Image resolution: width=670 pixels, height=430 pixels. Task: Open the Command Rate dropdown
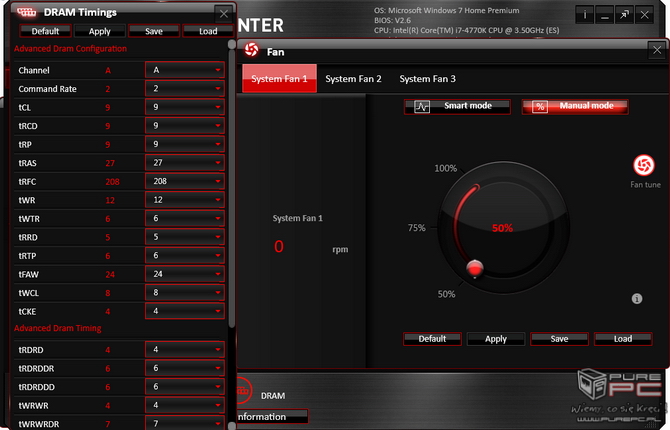[185, 88]
